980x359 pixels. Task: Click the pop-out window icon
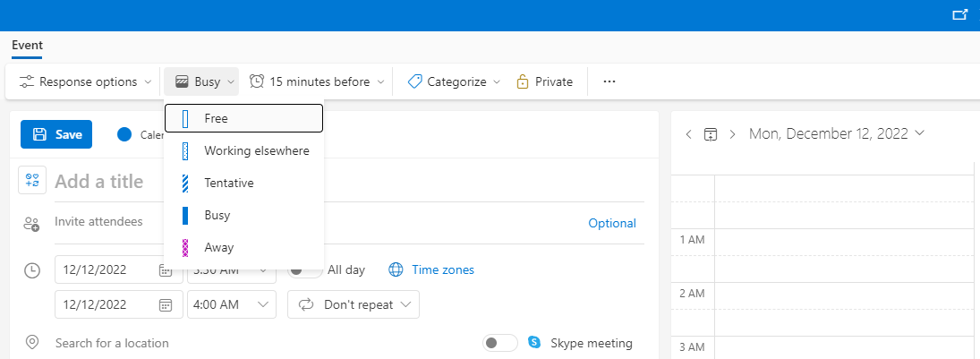959,15
